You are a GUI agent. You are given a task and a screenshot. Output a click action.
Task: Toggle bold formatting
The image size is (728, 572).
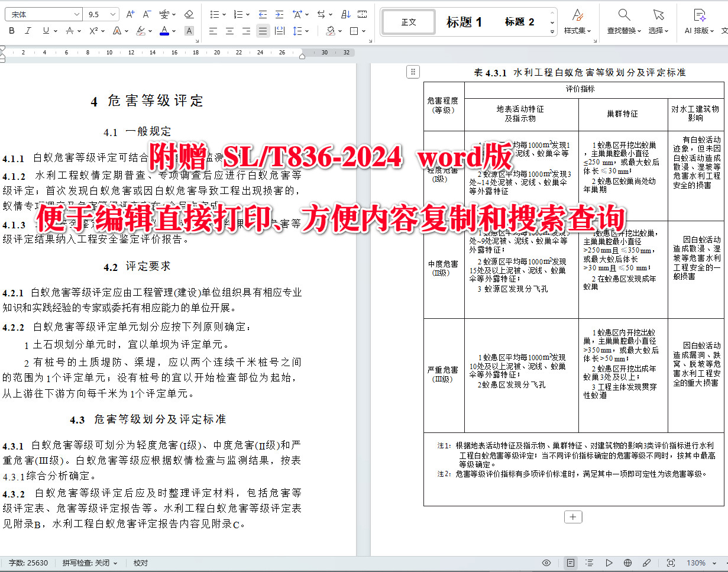tap(11, 31)
